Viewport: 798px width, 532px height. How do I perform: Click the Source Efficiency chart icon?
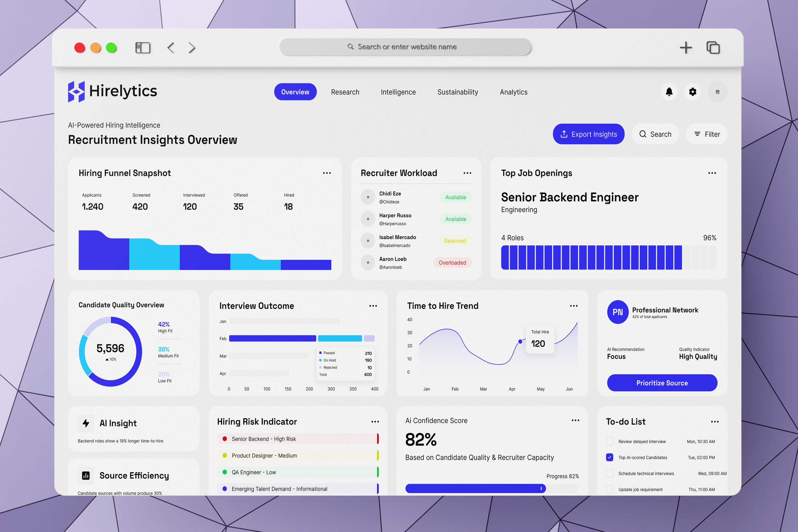coord(86,476)
